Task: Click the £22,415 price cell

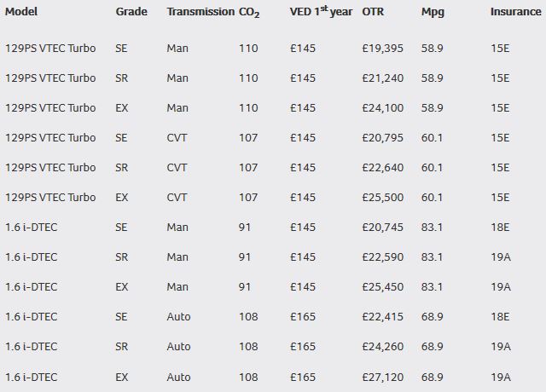Action: coord(384,317)
